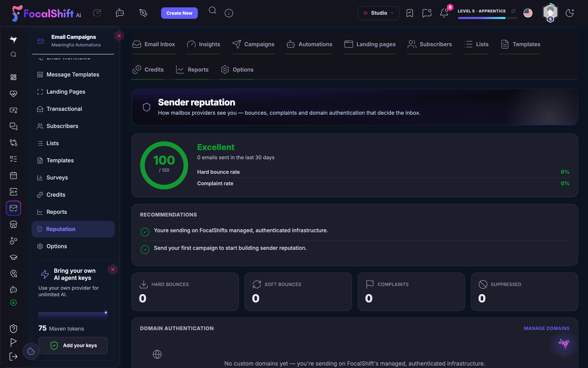
Task: Open the conversations icon in left rail
Action: pos(13,126)
